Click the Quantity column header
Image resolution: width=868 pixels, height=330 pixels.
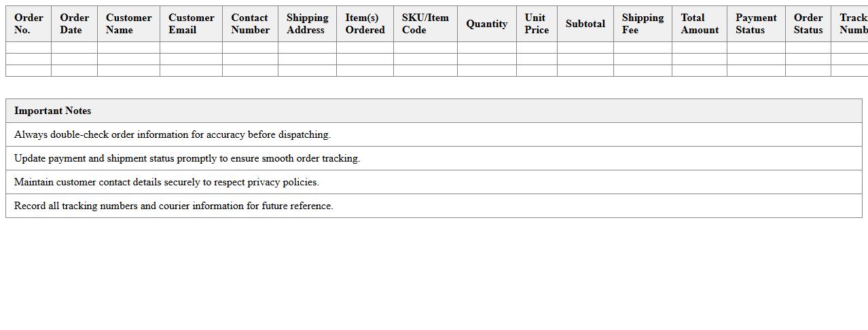[x=486, y=24]
